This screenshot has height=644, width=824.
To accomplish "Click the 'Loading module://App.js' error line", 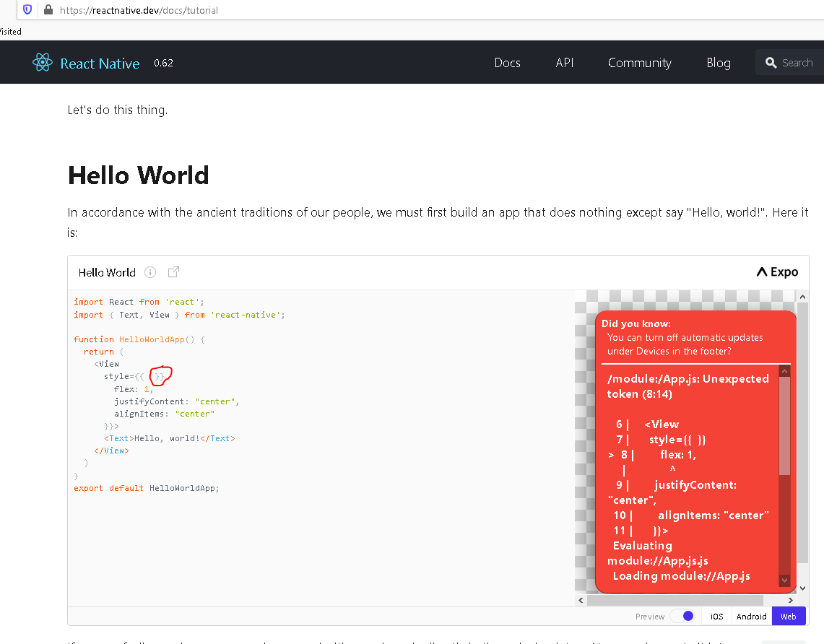I will coord(681,575).
